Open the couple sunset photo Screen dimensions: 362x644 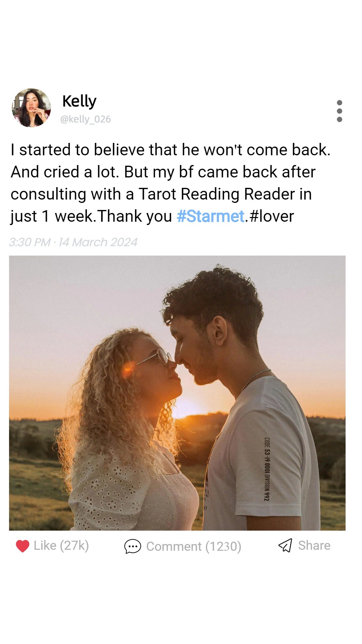pyautogui.click(x=177, y=393)
